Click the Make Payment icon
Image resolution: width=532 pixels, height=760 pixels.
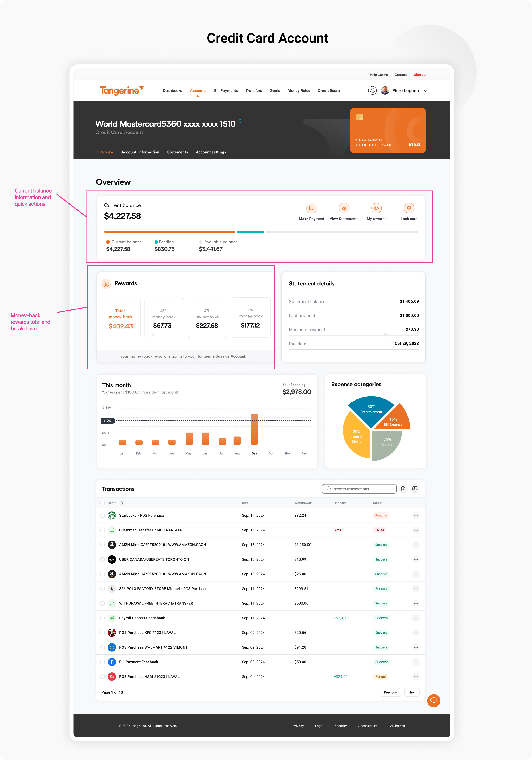311,208
